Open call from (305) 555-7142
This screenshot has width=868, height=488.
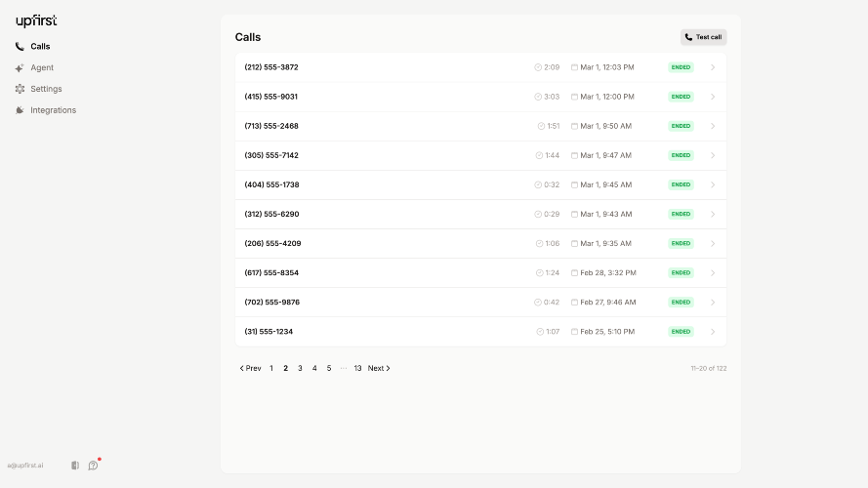pos(480,155)
